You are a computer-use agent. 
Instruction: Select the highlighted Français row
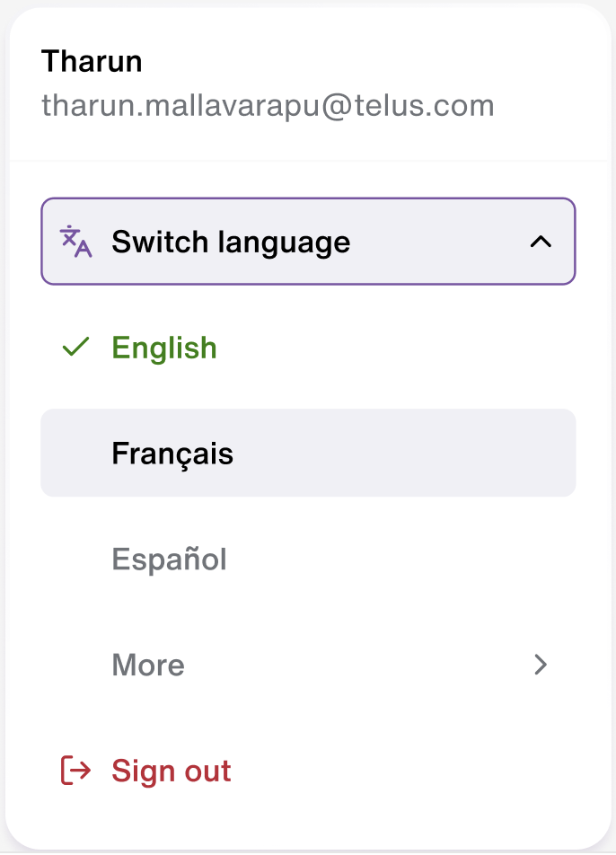pyautogui.click(x=308, y=453)
